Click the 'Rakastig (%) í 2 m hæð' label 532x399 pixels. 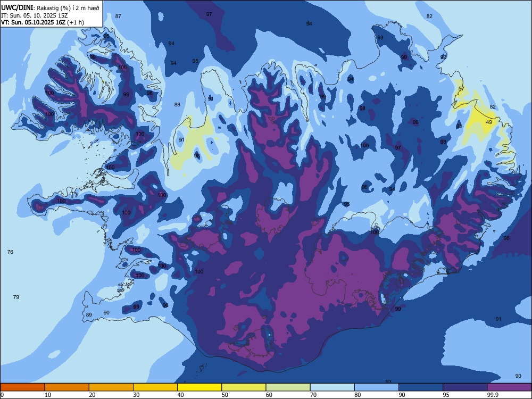(68, 8)
